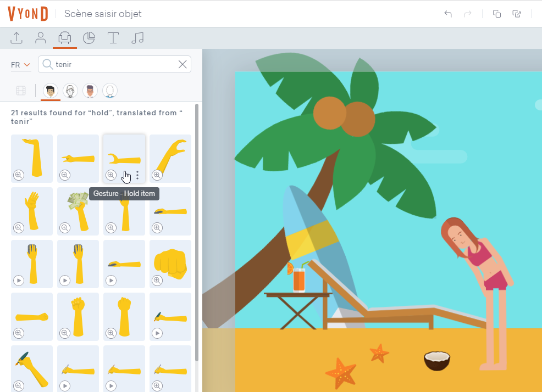542x392 pixels.
Task: Select the hand holding money prop
Action: pos(78,210)
